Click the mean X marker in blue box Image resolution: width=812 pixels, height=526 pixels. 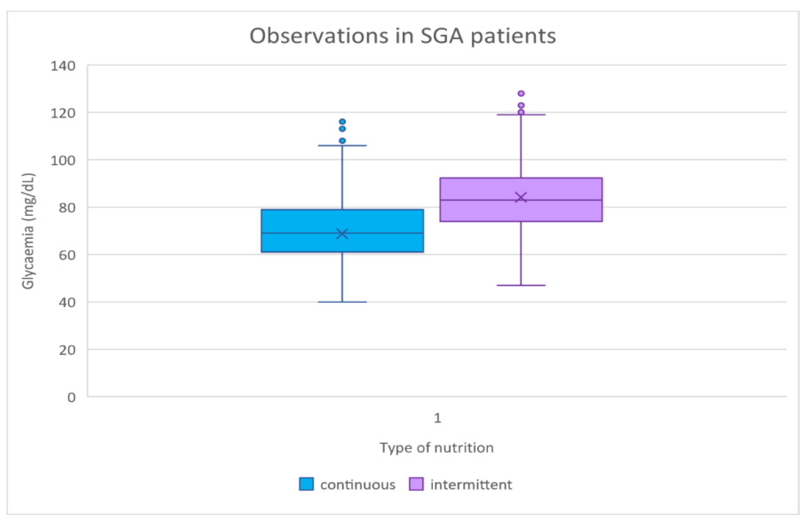coord(342,234)
